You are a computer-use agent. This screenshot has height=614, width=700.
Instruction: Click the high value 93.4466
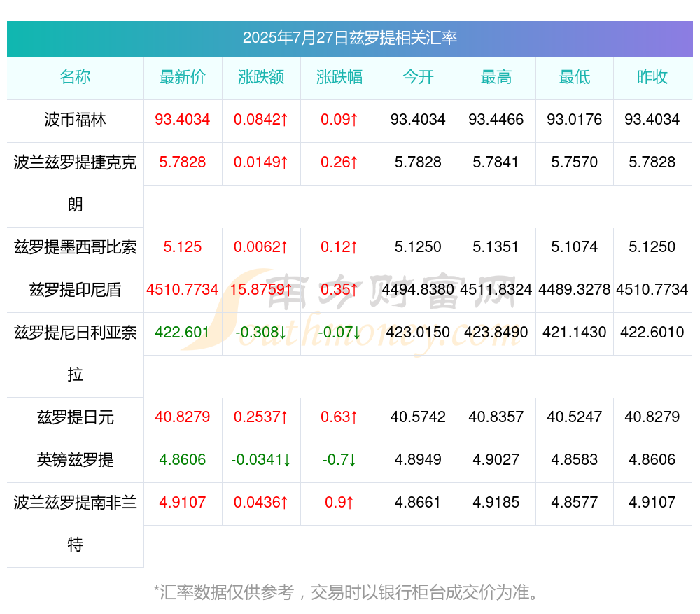point(496,120)
